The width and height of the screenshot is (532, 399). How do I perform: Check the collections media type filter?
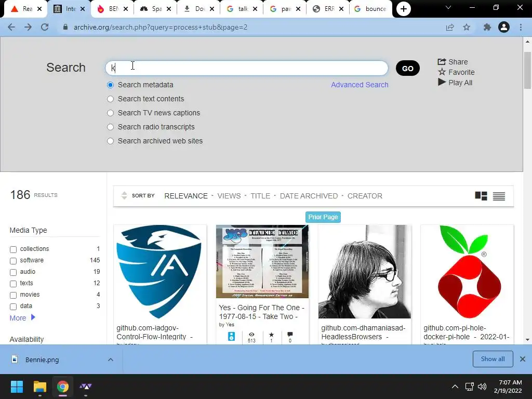click(13, 249)
